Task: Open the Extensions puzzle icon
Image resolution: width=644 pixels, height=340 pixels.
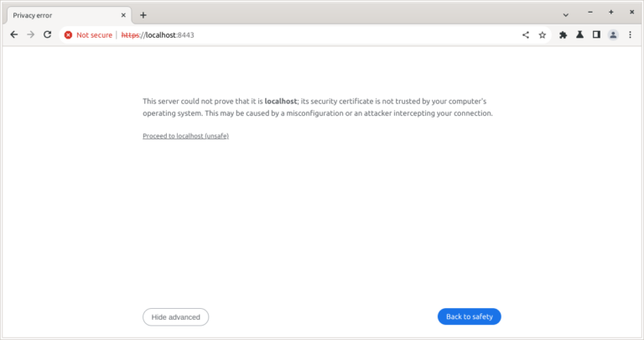Action: click(563, 34)
